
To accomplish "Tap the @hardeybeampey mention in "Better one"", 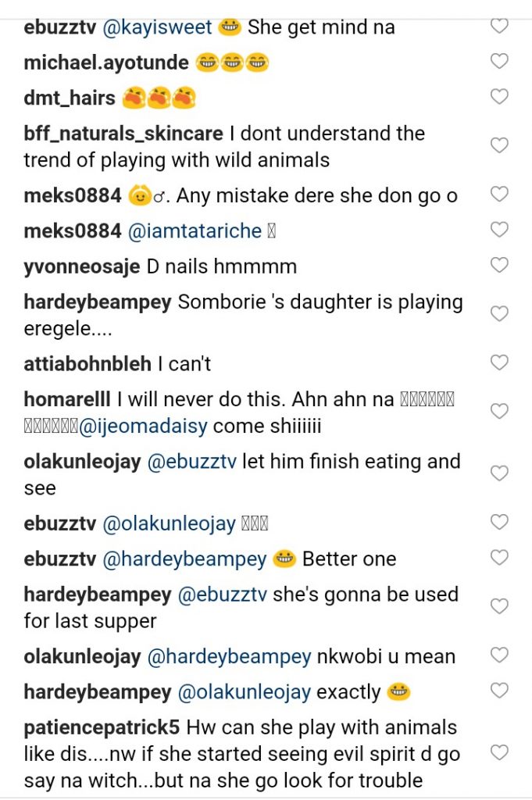I will (184, 559).
